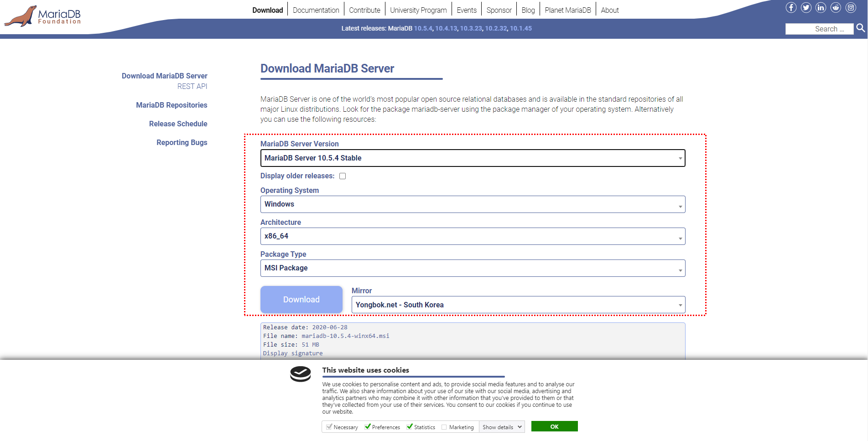
Task: Click the Download MariaDB Server page heading
Action: pyautogui.click(x=327, y=69)
